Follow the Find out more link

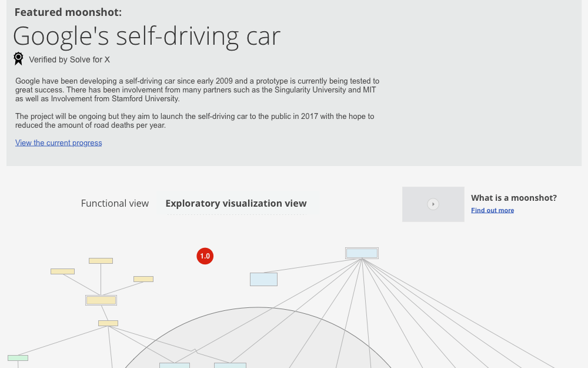point(492,210)
